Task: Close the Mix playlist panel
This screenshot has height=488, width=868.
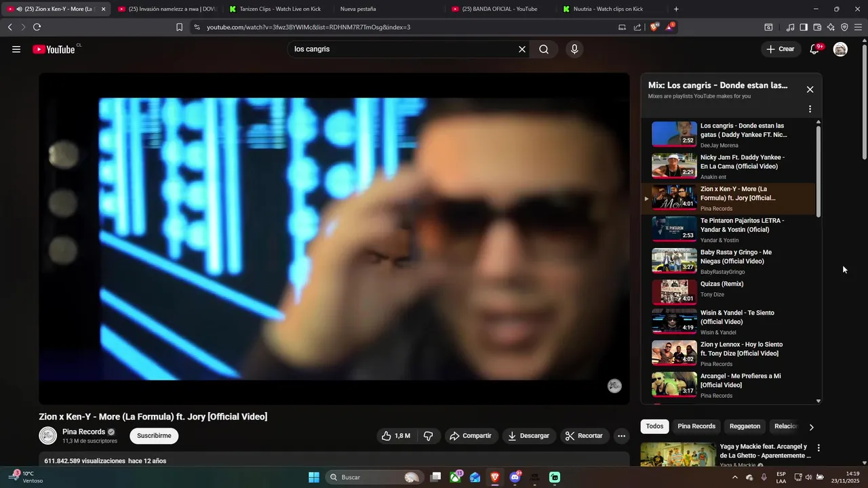Action: 810,89
